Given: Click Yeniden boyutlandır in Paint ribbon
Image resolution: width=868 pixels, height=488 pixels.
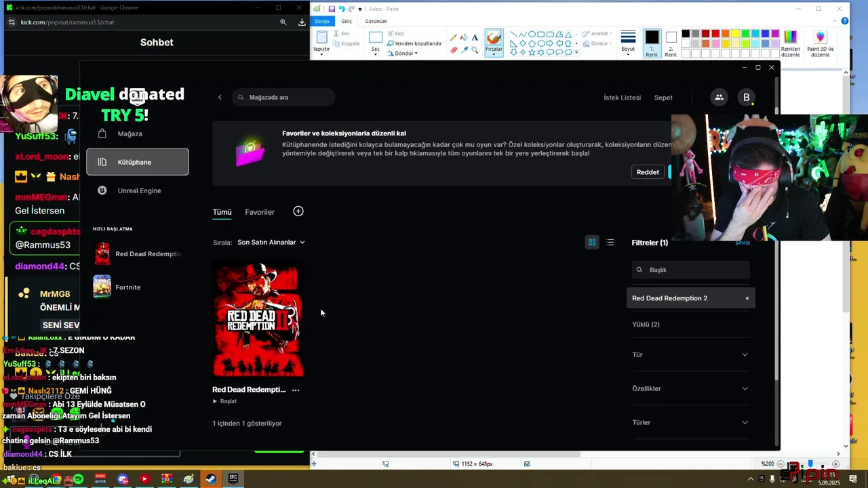Looking at the screenshot, I should point(414,43).
